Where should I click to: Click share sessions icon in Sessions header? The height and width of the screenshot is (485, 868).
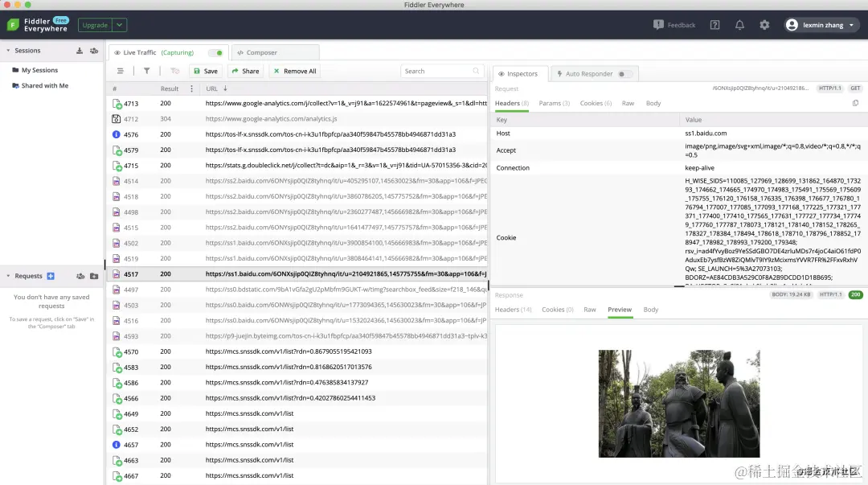tap(94, 51)
